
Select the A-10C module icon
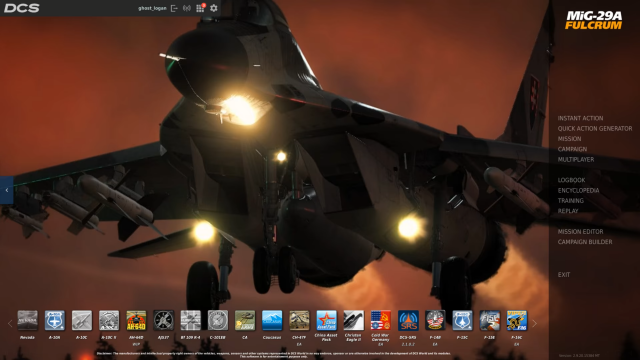coord(82,320)
